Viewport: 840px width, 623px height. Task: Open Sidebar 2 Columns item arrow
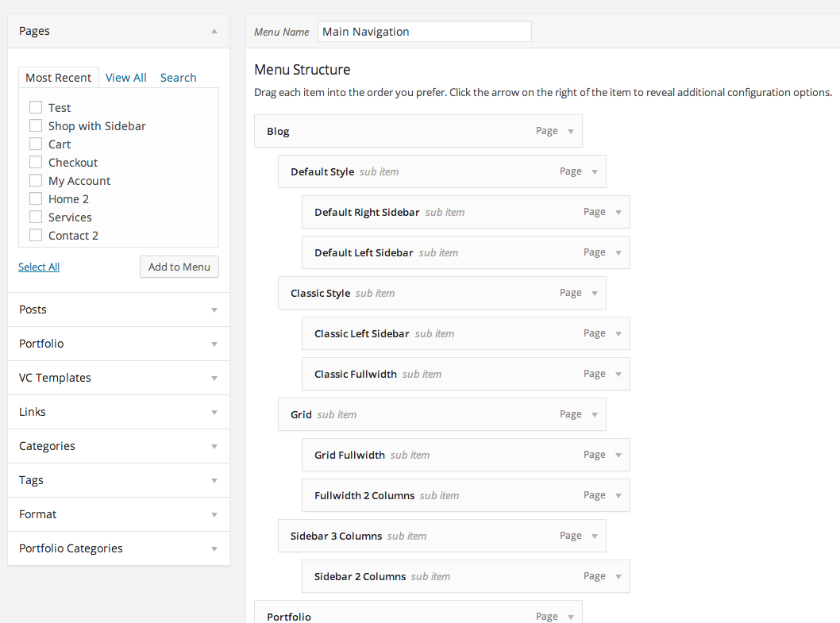click(618, 577)
